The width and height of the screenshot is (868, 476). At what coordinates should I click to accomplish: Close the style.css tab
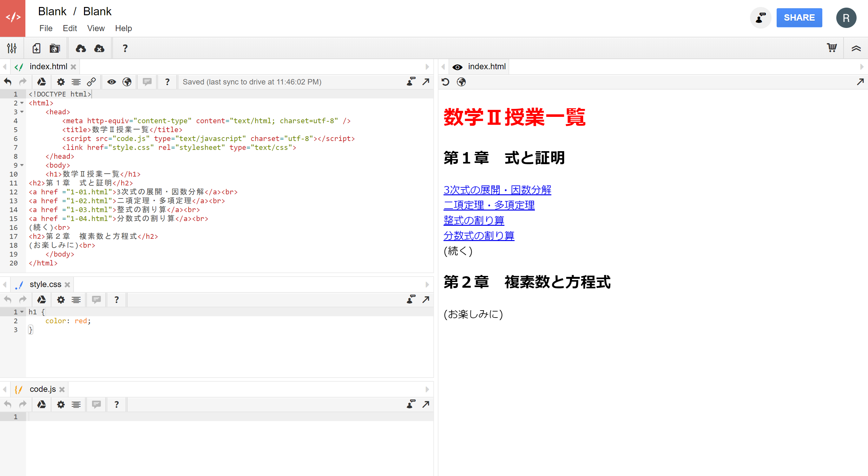(x=67, y=285)
